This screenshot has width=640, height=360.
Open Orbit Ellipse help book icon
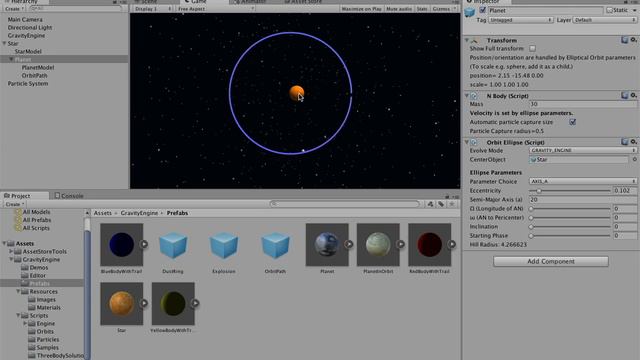click(x=624, y=142)
